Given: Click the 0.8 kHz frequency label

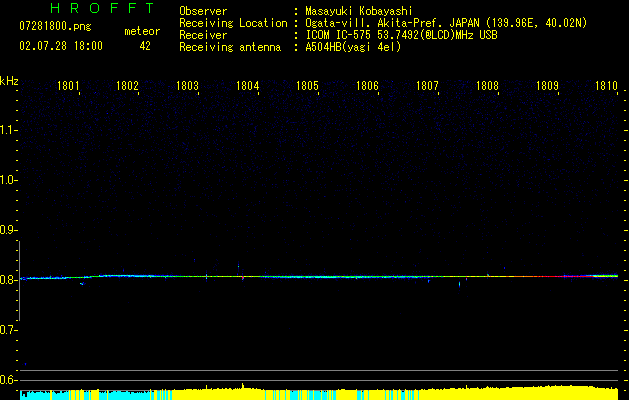Looking at the screenshot, I should [x=8, y=280].
